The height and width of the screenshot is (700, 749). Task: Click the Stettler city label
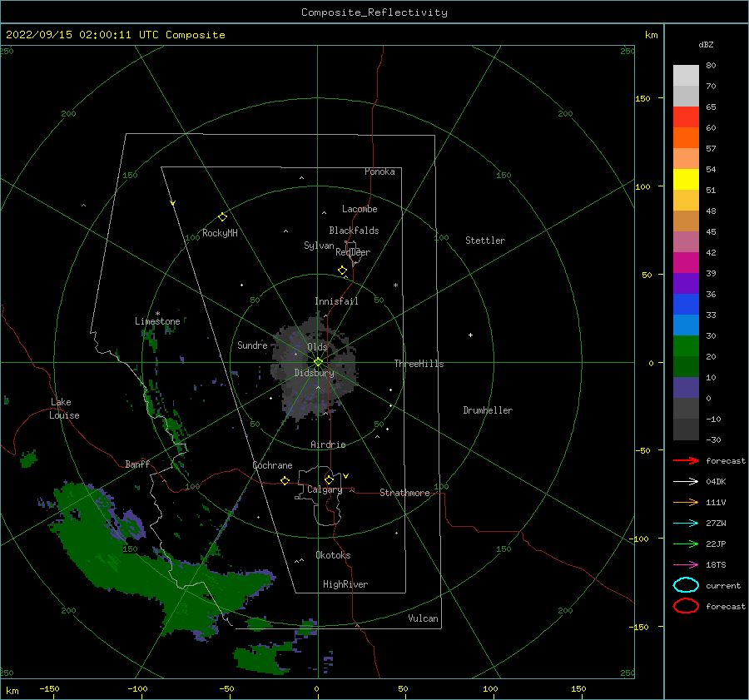(485, 241)
